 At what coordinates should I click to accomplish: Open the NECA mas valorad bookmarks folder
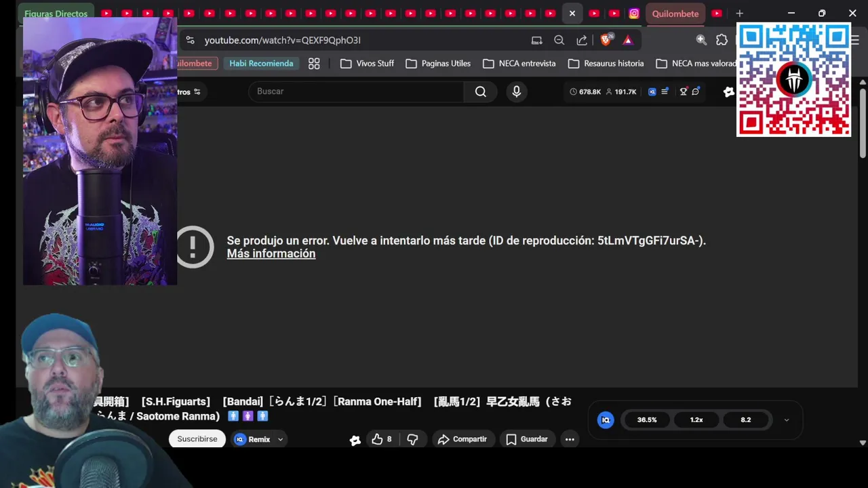696,63
